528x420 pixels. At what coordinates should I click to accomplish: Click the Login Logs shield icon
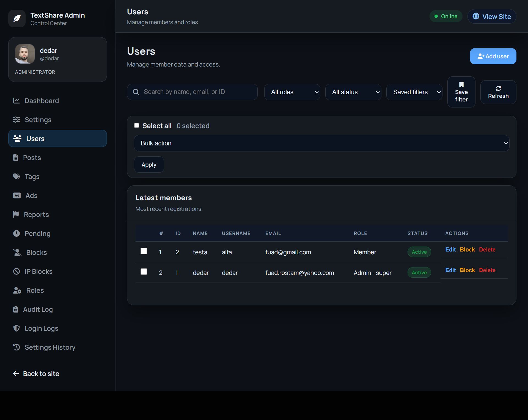click(x=16, y=328)
